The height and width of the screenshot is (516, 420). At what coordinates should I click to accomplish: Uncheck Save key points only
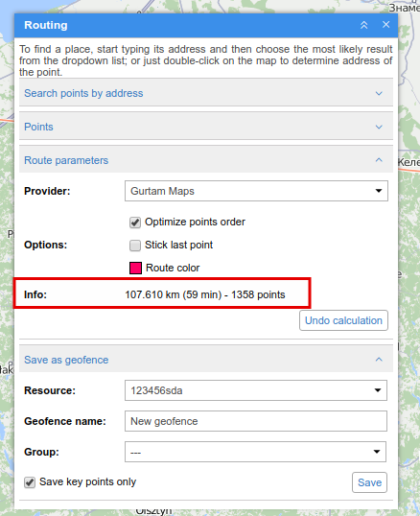(30, 482)
